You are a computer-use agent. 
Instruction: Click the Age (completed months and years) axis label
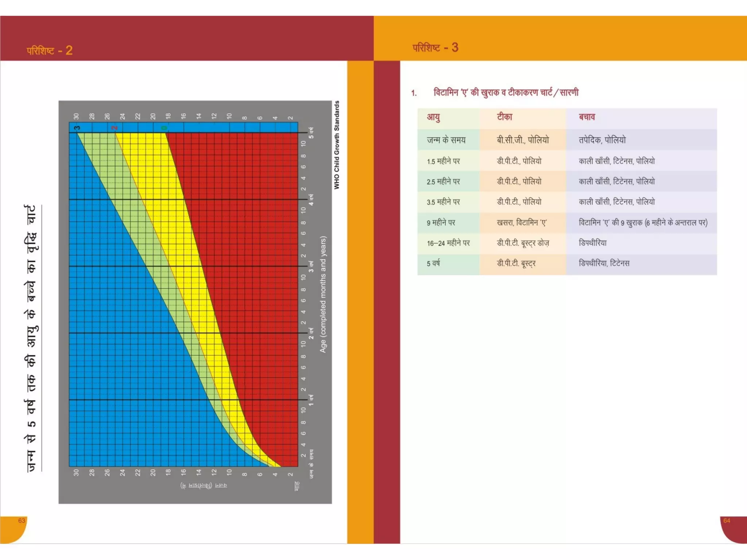[323, 295]
